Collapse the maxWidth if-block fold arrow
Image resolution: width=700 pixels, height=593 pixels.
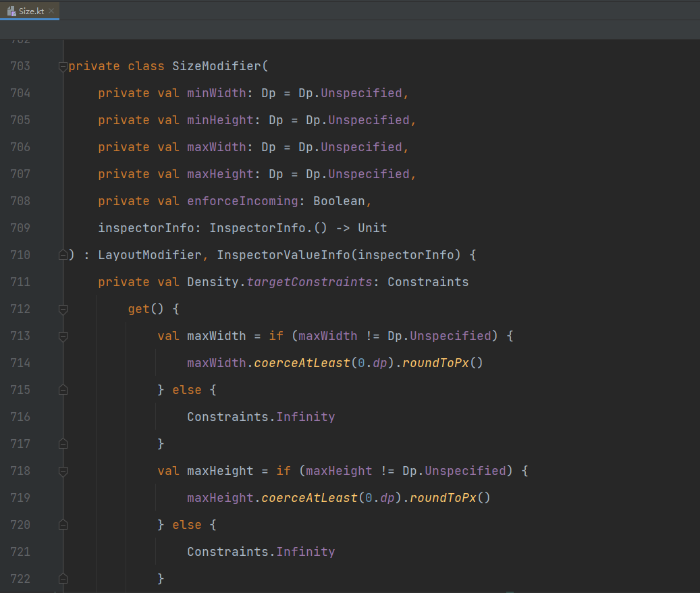(63, 336)
